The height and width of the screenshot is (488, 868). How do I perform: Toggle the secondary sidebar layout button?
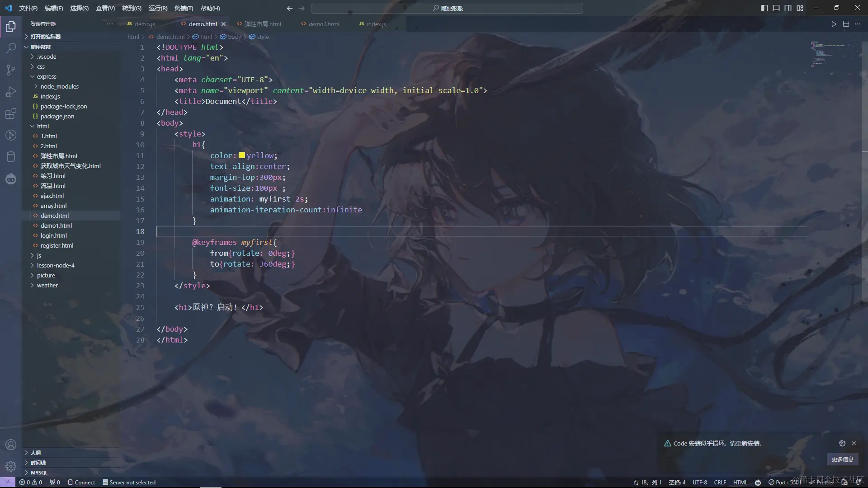788,8
